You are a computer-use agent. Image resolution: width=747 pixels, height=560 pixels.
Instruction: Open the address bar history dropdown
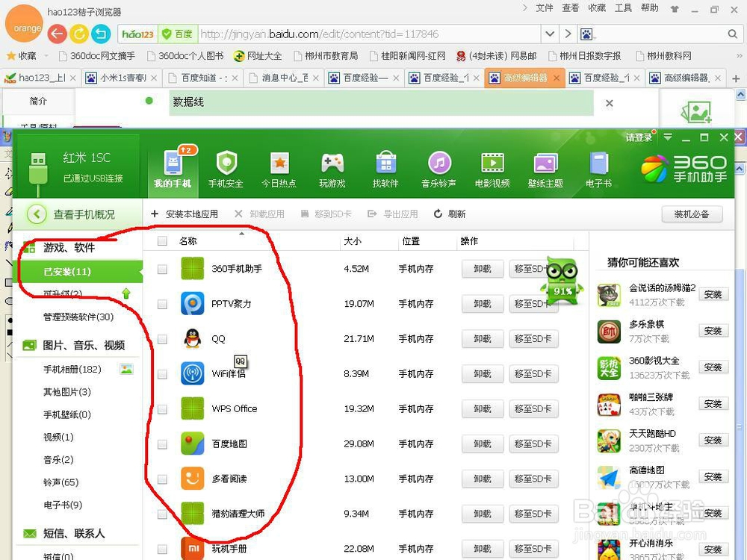click(x=549, y=34)
